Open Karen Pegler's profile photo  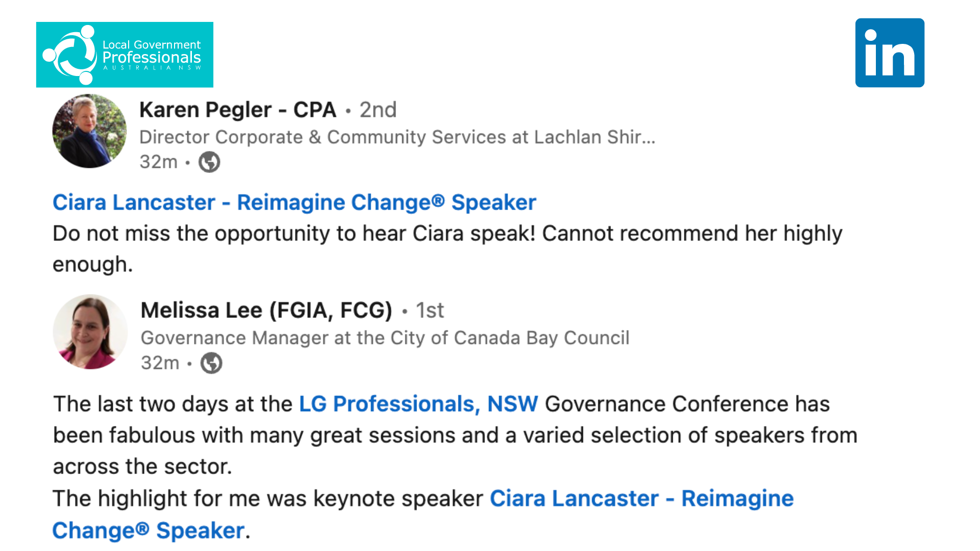(x=89, y=131)
